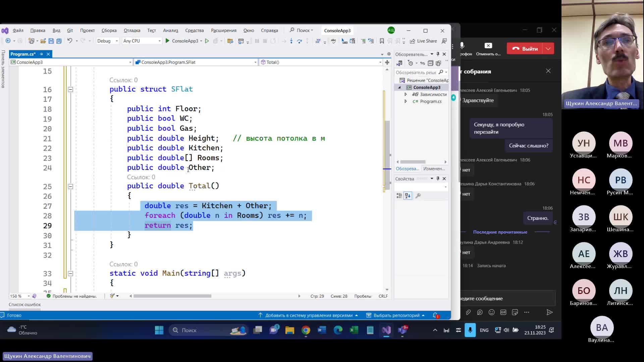
Task: Click Solution Explorer collapse all icon
Action: tap(431, 63)
